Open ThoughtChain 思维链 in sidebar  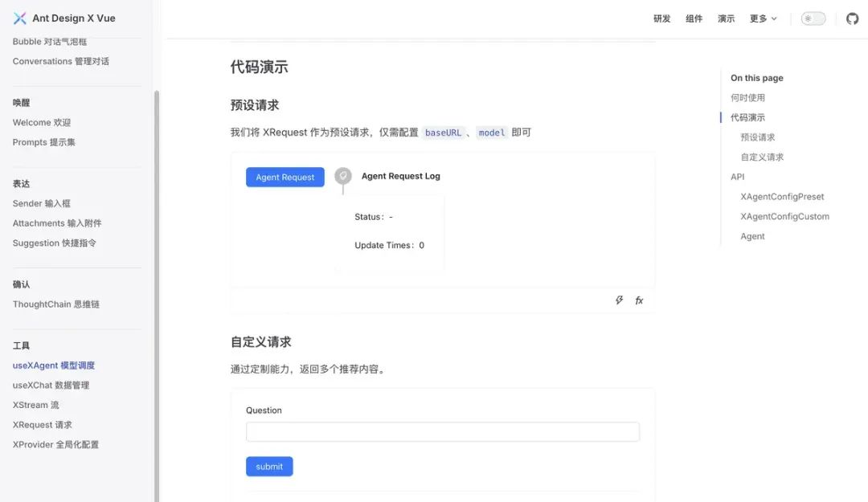(56, 304)
